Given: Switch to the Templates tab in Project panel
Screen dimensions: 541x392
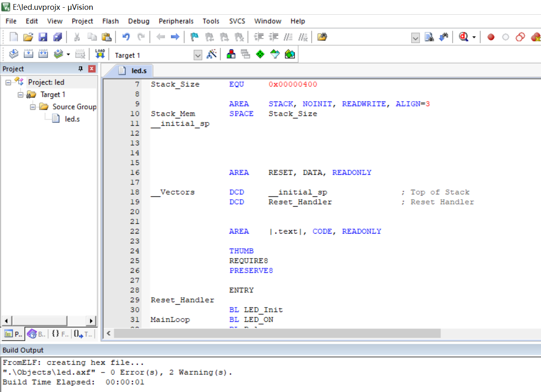Looking at the screenshot, I should tap(83, 334).
